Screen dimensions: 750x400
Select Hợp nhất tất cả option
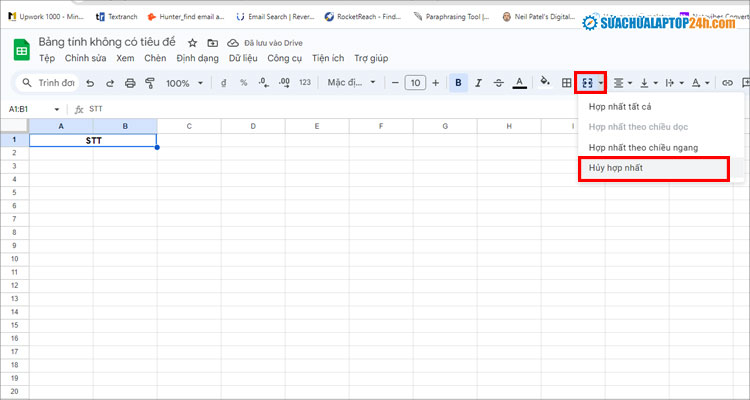[x=620, y=106]
